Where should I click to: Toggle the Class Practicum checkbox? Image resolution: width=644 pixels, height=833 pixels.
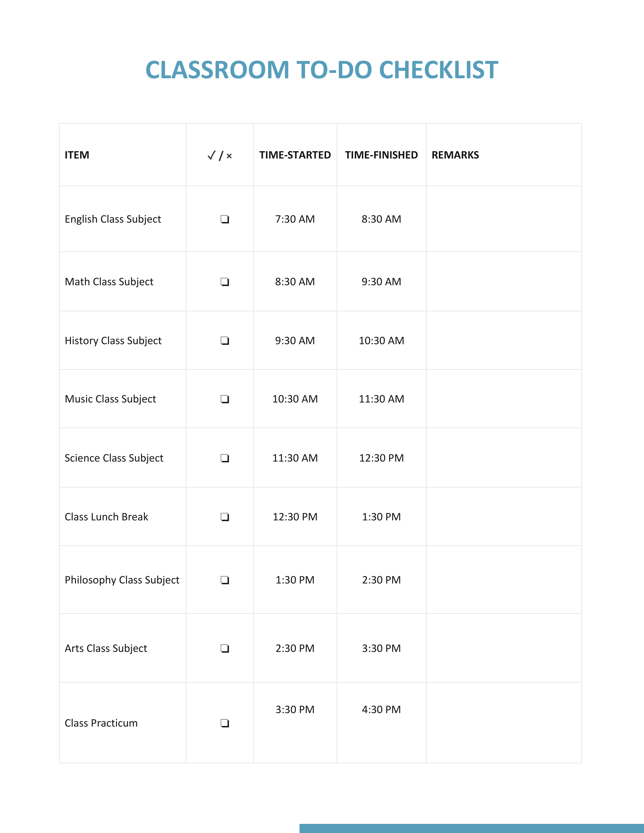tap(225, 723)
